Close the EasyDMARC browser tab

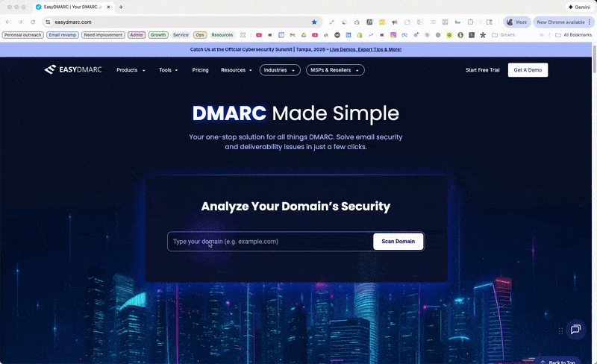pos(108,7)
